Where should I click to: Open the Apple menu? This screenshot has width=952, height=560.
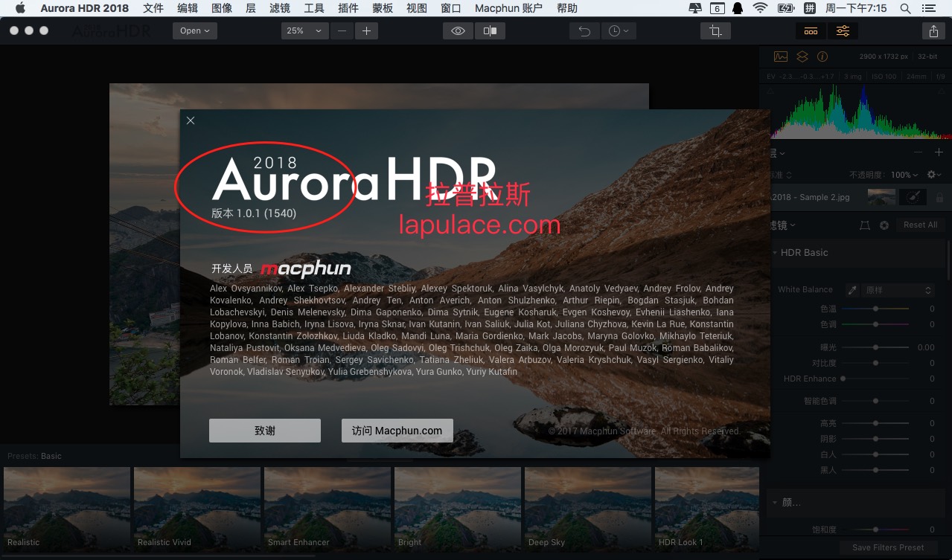(x=20, y=8)
